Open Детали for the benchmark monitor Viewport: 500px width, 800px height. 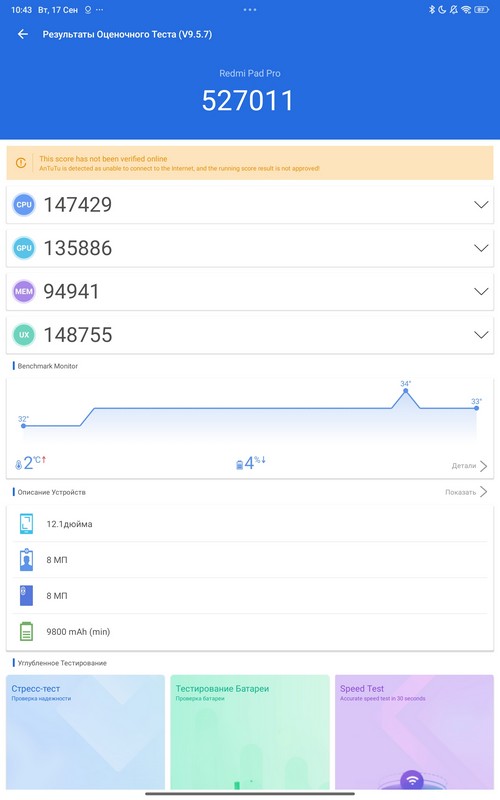pos(469,466)
